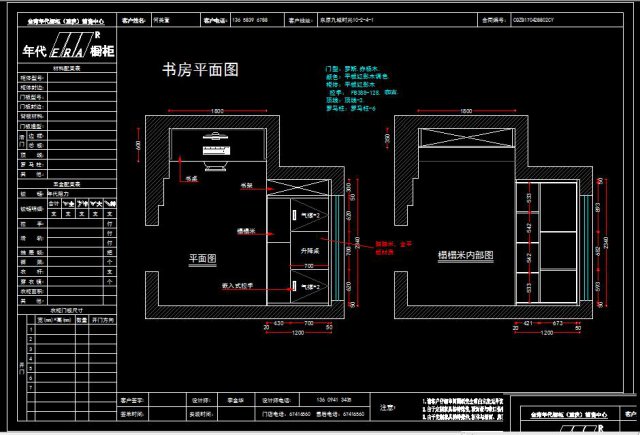
Task: Select the 嵌入式拉手 annotation text
Action: (237, 286)
